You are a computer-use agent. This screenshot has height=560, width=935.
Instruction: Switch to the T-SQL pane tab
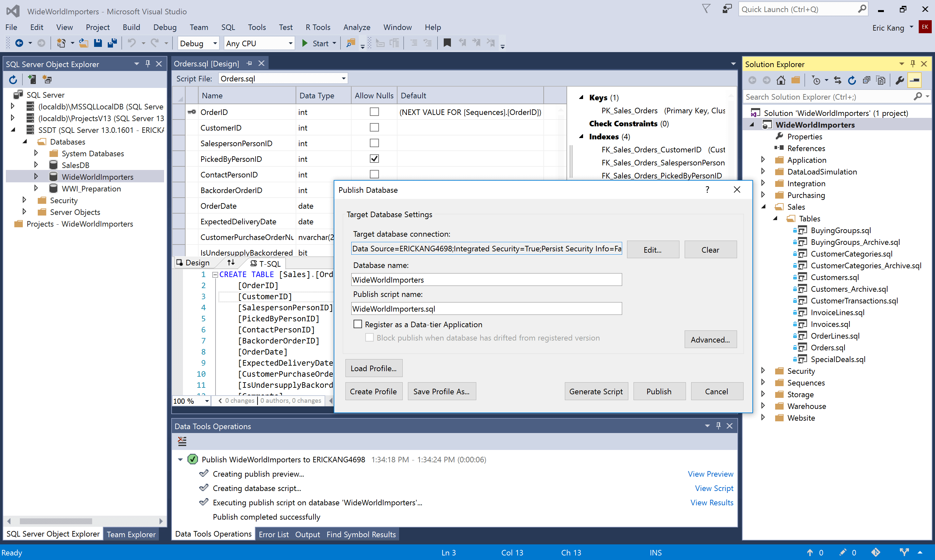(266, 263)
